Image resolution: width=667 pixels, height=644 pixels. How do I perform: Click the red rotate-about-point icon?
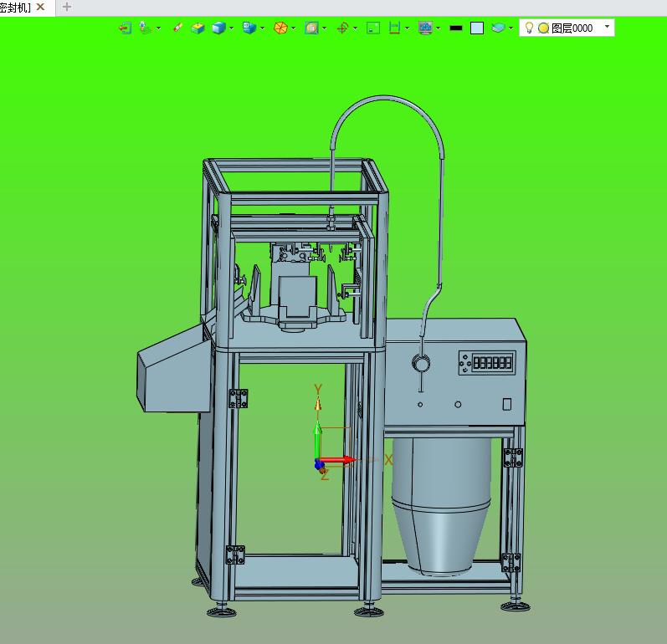(343, 28)
